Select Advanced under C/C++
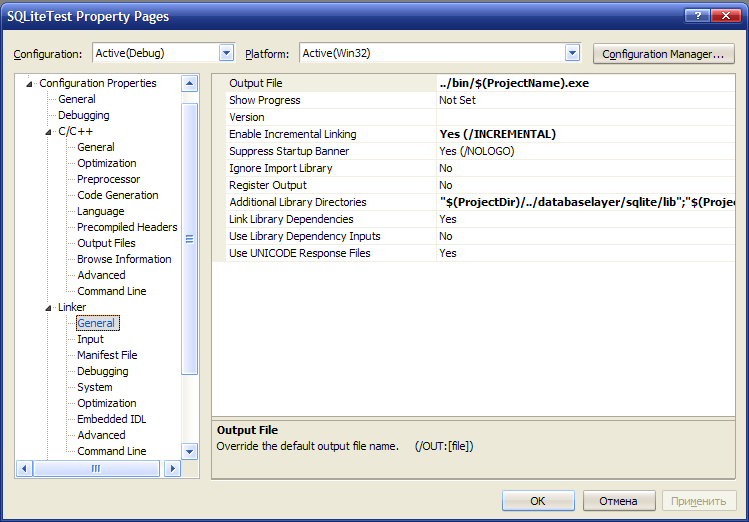This screenshot has width=749, height=522. pyautogui.click(x=101, y=275)
